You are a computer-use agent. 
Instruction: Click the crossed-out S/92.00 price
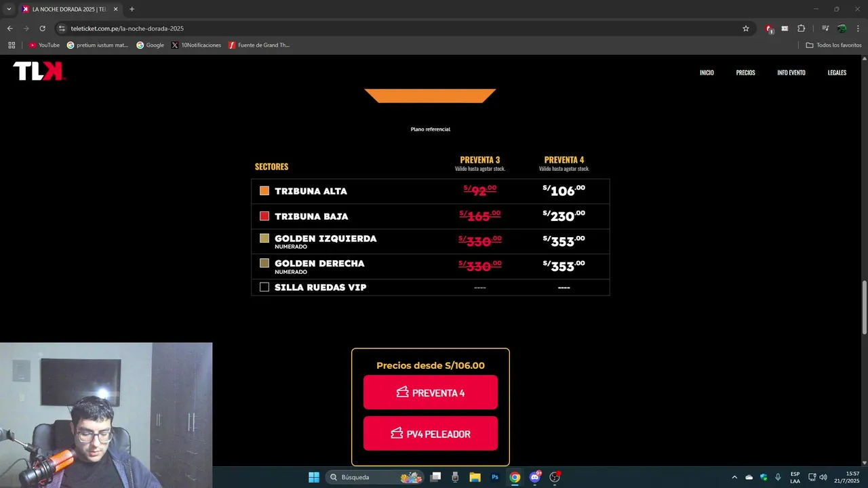pyautogui.click(x=480, y=191)
